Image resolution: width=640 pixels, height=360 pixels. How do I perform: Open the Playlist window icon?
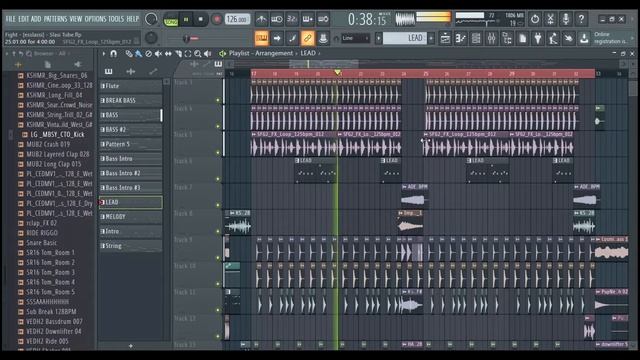coord(445,39)
